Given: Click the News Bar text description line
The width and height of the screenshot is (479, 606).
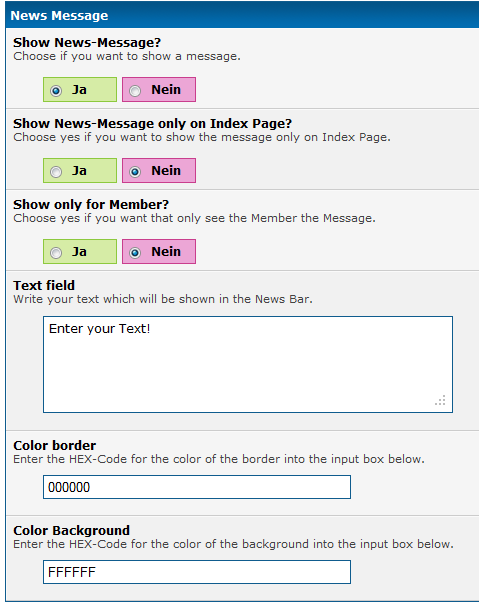Looking at the screenshot, I should click(x=163, y=300).
